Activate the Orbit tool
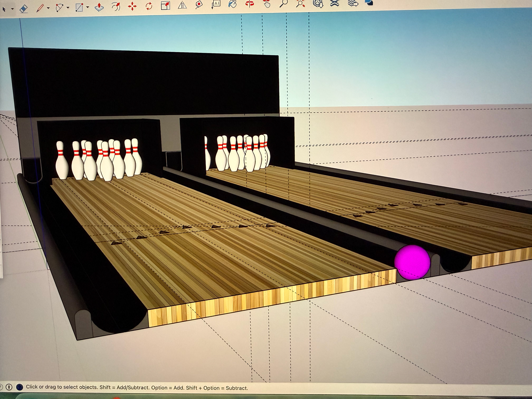Image resolution: width=532 pixels, height=399 pixels. (x=249, y=3)
